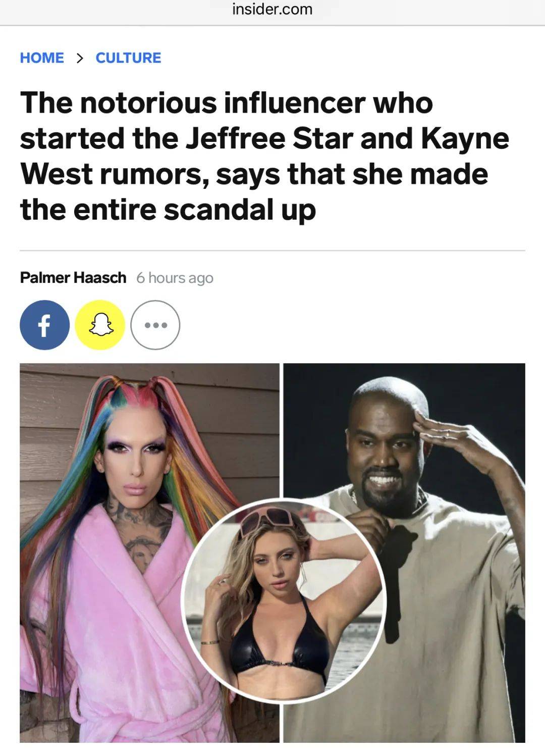
Task: Click the divider line below the headline
Action: pos(272,250)
